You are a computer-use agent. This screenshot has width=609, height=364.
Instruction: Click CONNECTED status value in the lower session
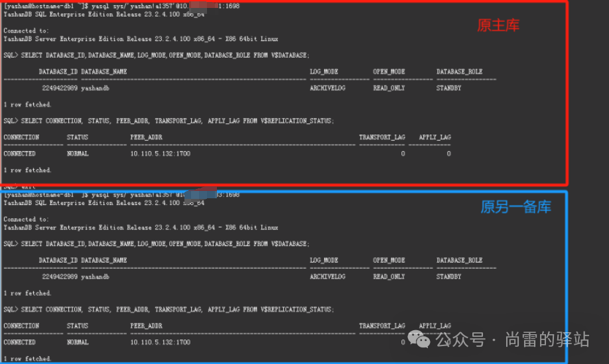click(x=19, y=342)
